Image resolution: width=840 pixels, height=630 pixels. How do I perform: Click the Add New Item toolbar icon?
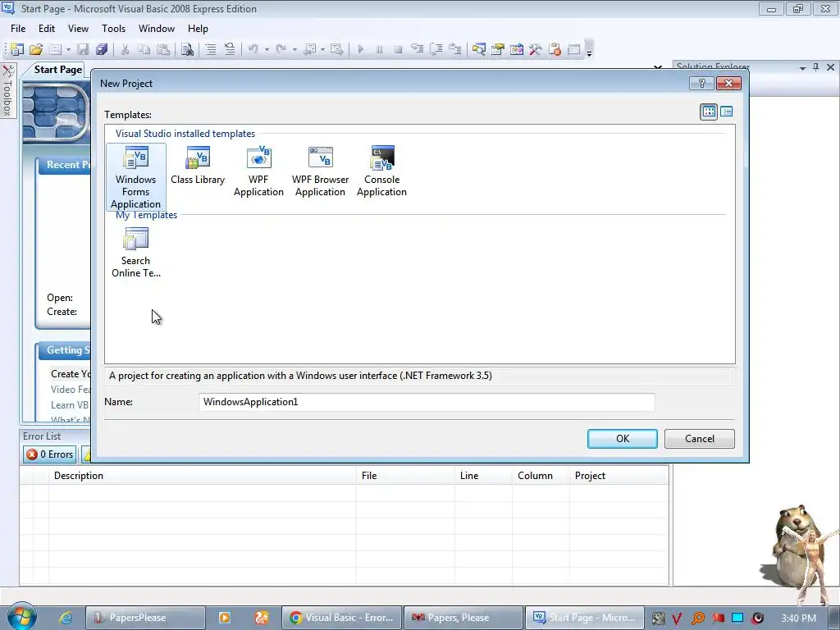coord(55,49)
